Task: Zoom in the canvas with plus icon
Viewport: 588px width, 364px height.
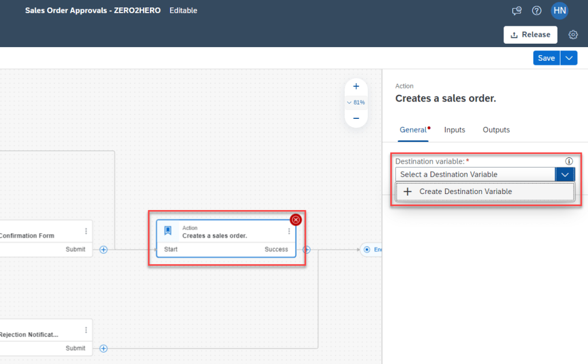Action: click(356, 87)
